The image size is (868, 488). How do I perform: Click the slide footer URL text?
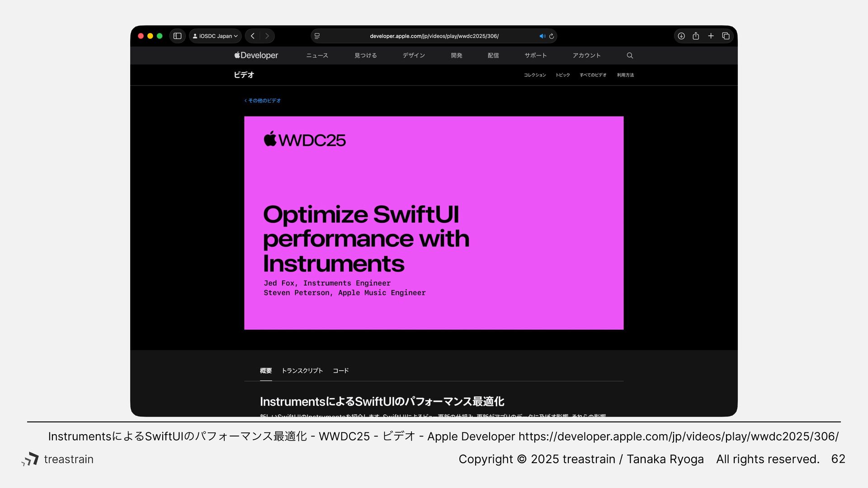tap(679, 436)
